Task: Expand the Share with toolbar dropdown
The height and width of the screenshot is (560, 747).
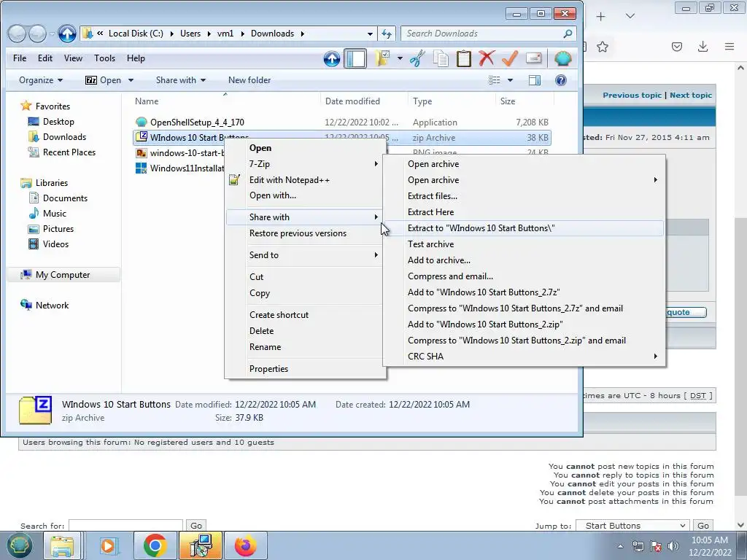Action: (181, 80)
